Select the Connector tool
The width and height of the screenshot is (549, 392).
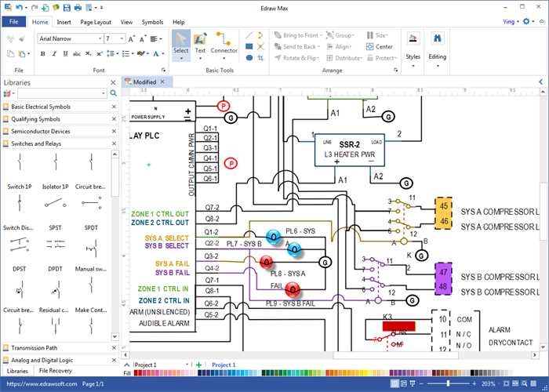(224, 42)
